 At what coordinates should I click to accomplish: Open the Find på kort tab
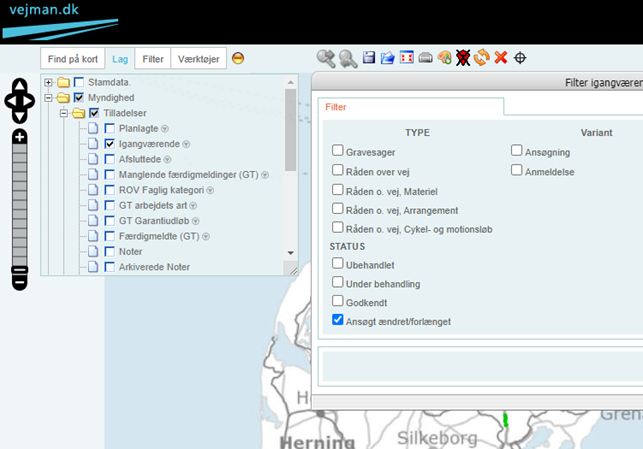click(72, 59)
